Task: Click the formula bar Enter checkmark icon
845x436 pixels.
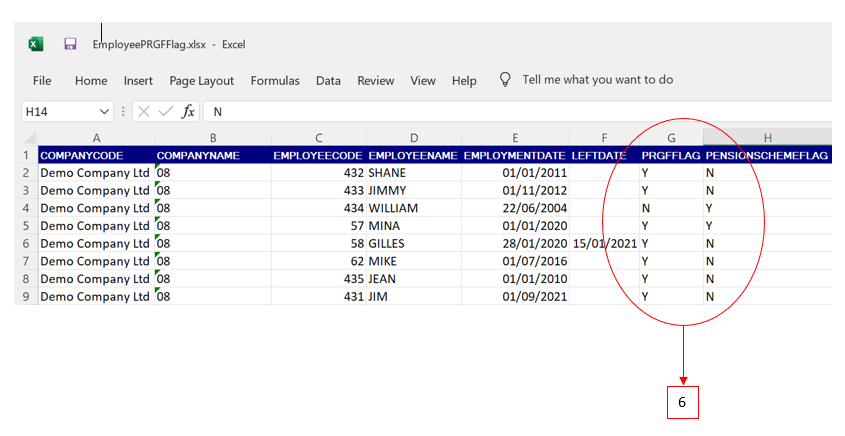Action: click(165, 112)
